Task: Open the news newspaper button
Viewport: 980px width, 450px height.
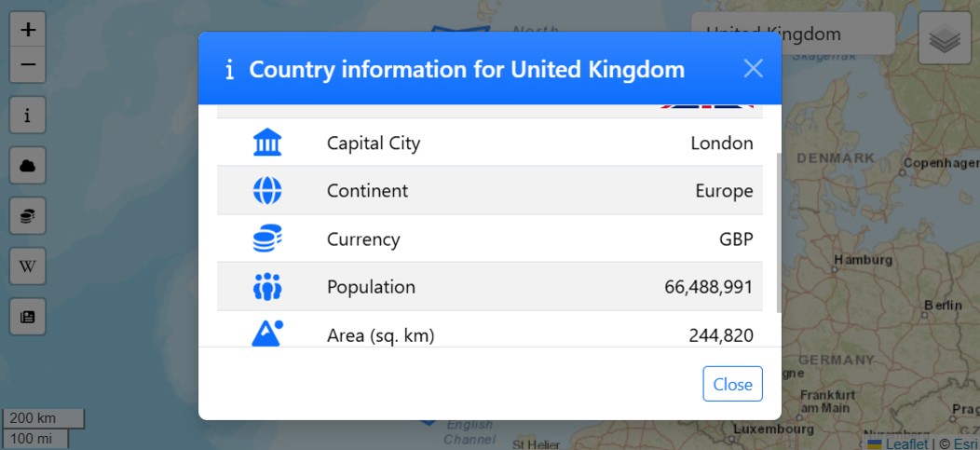Action: click(28, 317)
